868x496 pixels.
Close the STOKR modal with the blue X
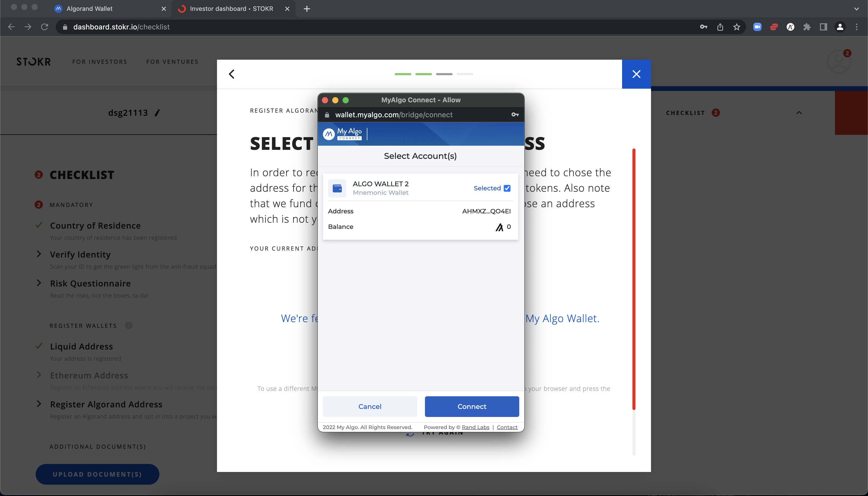coord(636,74)
